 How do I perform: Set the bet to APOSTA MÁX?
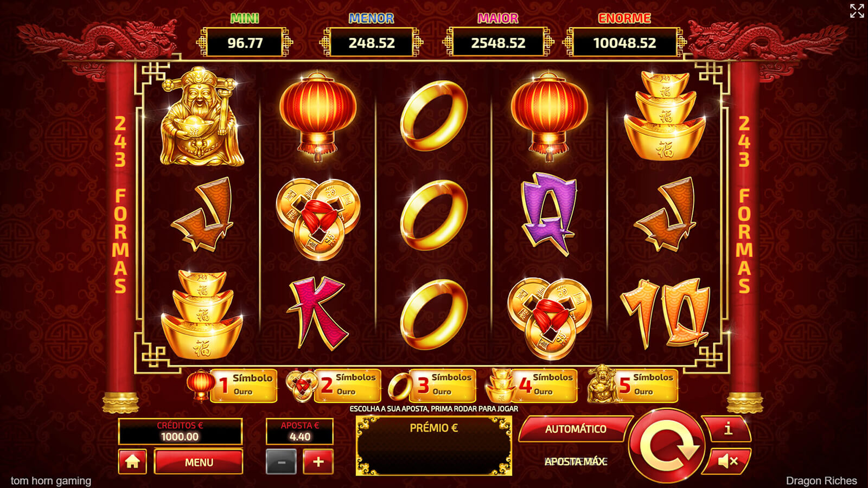point(575,461)
